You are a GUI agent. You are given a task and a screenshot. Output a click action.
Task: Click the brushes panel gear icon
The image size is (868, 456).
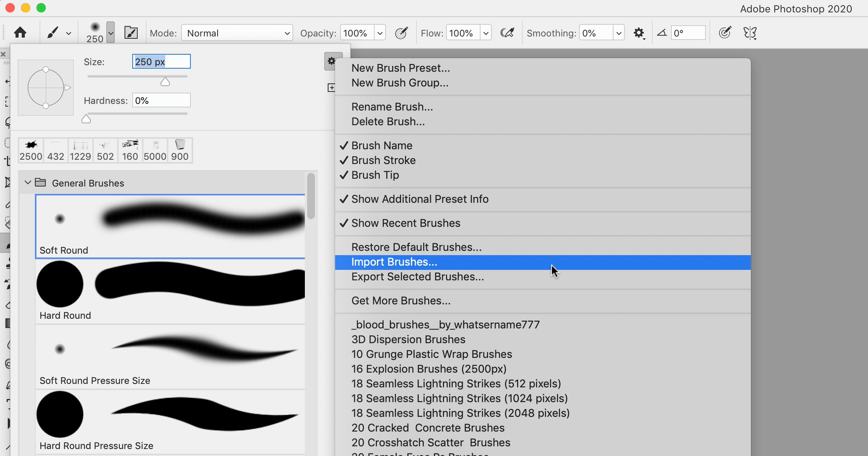pos(332,61)
